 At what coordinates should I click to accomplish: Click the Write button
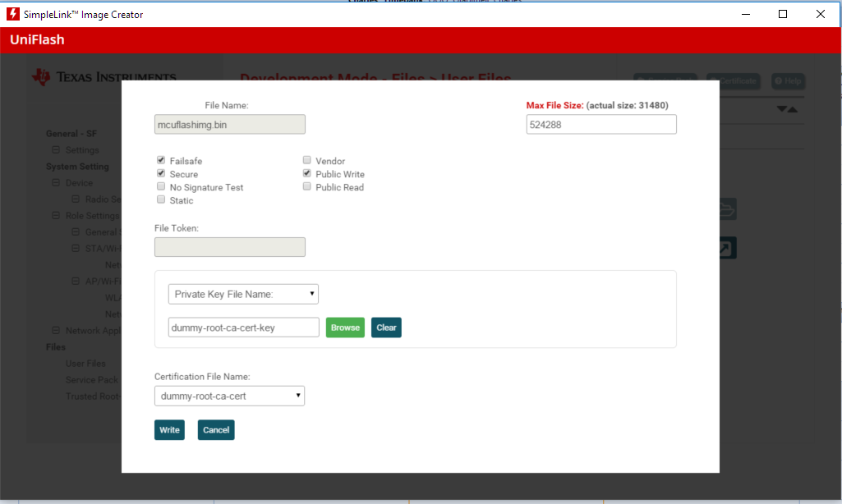tap(170, 430)
